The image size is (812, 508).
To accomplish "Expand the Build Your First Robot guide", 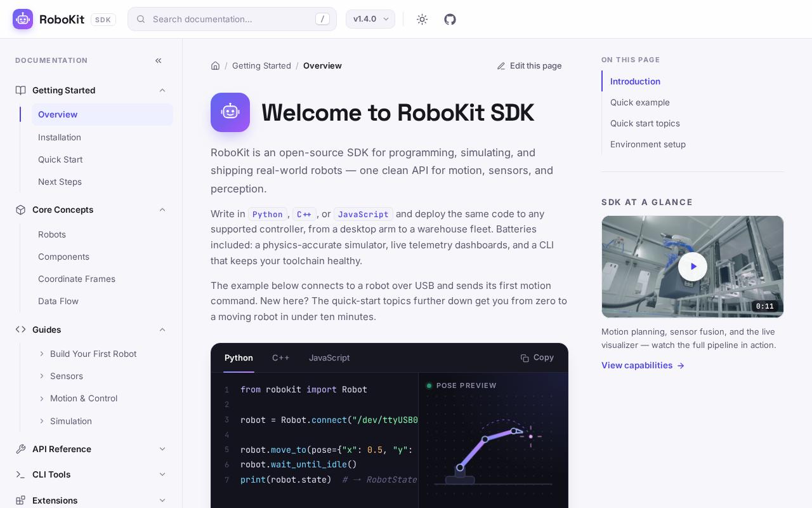I will coord(42,354).
